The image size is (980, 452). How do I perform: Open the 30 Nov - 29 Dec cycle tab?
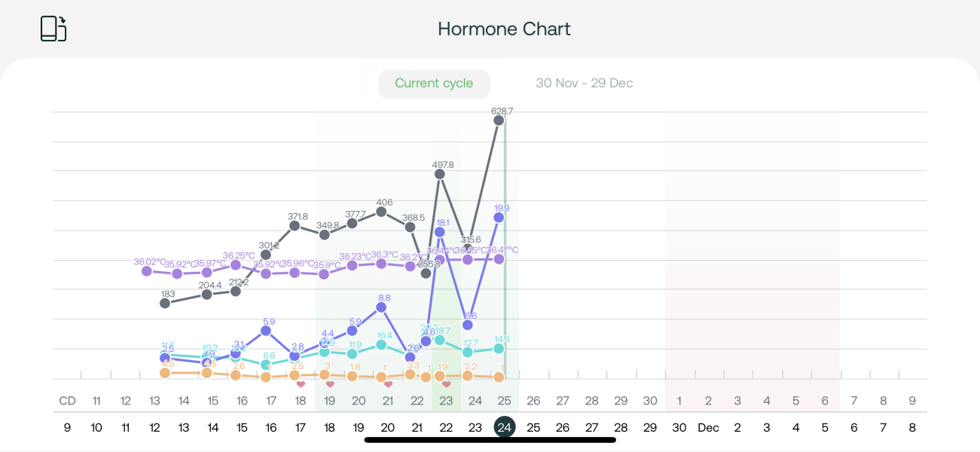(x=584, y=84)
